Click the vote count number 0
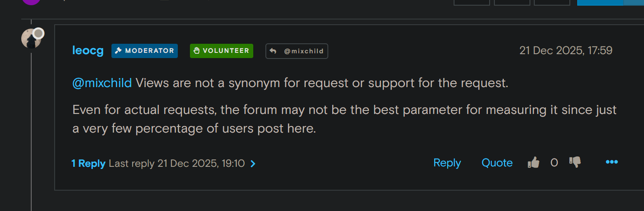 pos(554,163)
